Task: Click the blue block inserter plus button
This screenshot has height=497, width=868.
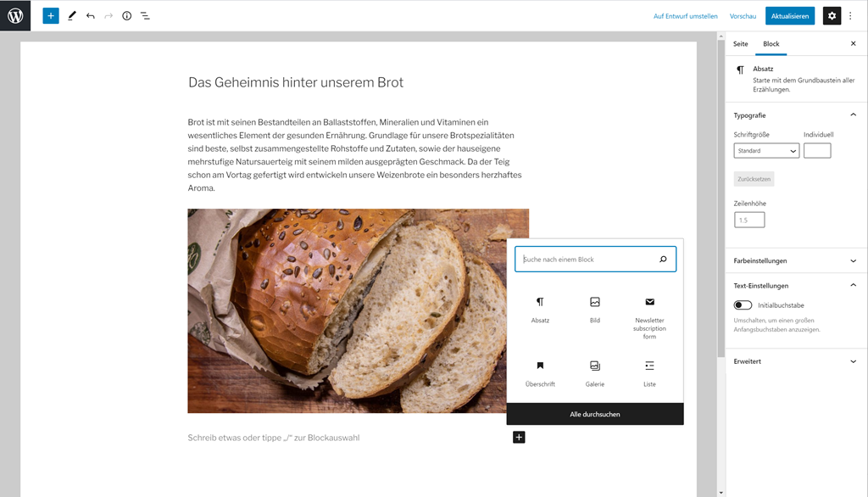Action: click(x=50, y=15)
